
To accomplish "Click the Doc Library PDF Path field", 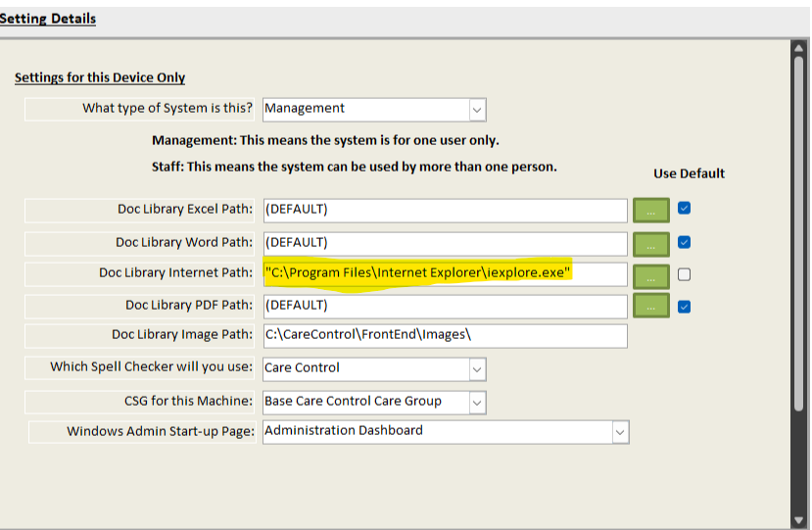I will click(446, 307).
